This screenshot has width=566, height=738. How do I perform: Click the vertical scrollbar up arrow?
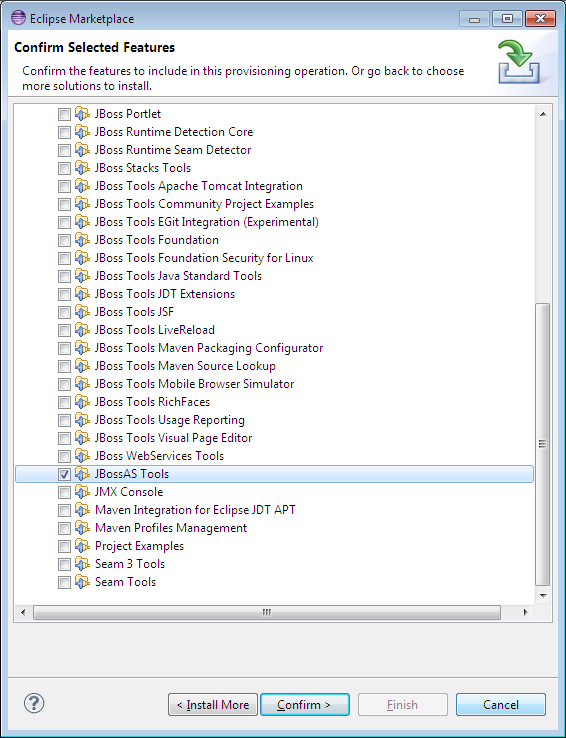tap(543, 114)
